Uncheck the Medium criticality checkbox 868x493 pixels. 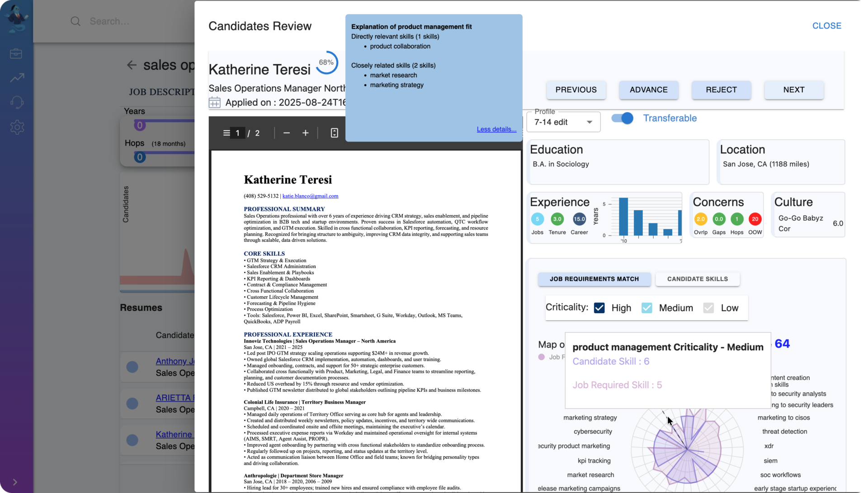[x=647, y=308]
